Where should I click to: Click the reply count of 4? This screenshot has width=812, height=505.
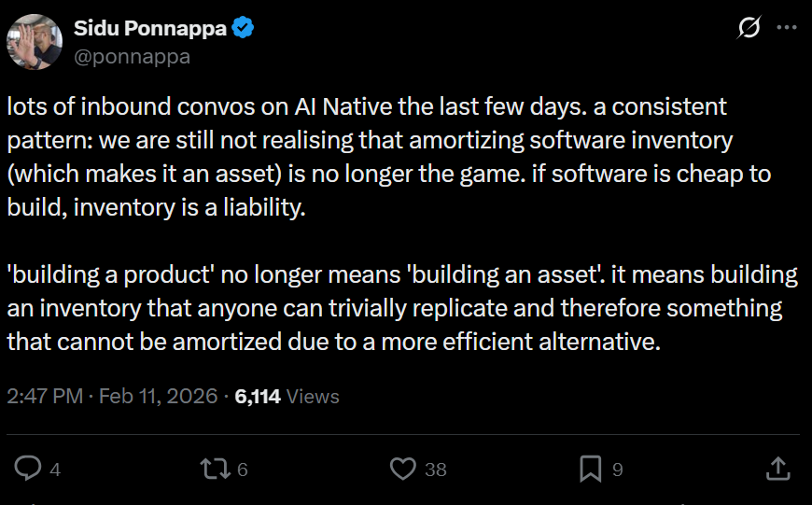(55, 470)
